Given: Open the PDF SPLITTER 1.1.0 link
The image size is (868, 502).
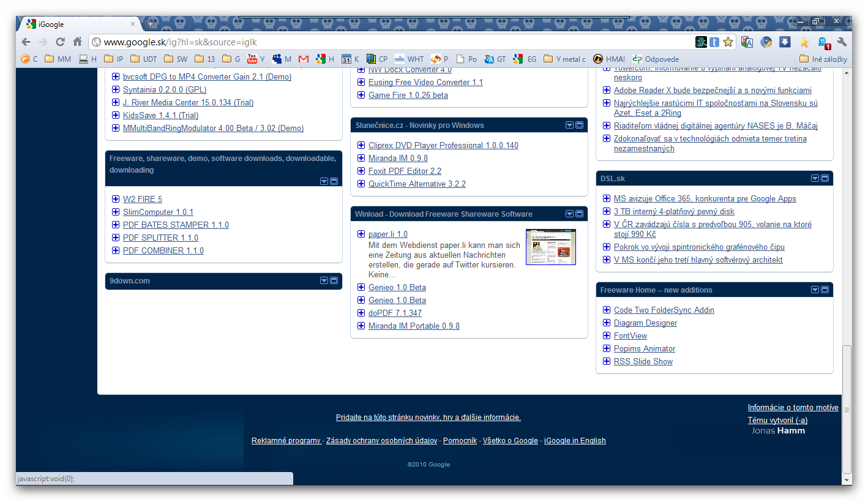Looking at the screenshot, I should (160, 238).
